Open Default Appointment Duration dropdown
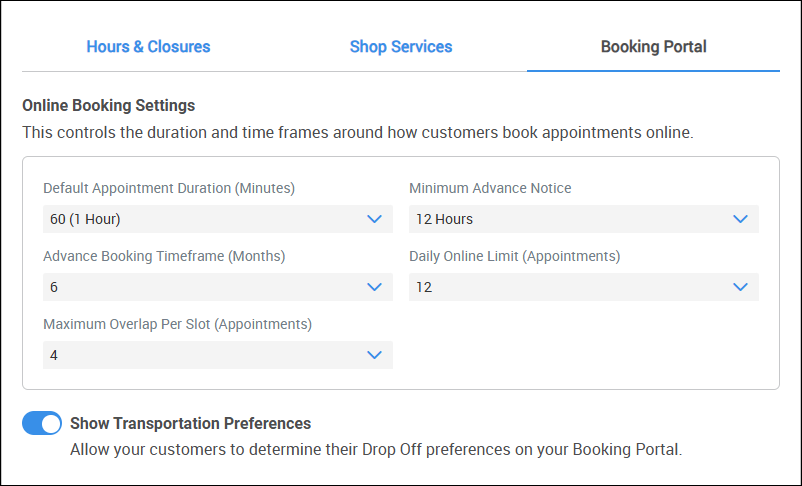Image resolution: width=802 pixels, height=486 pixels. (218, 219)
